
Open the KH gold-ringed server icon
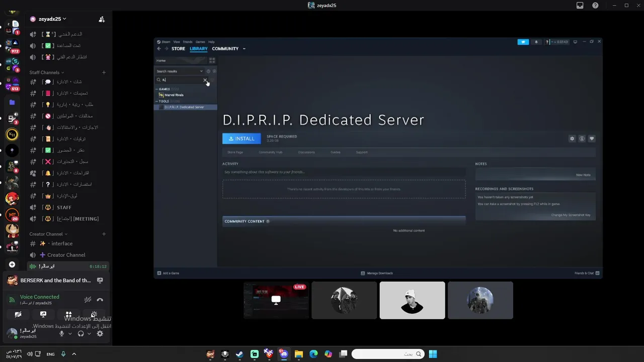[x=12, y=134]
